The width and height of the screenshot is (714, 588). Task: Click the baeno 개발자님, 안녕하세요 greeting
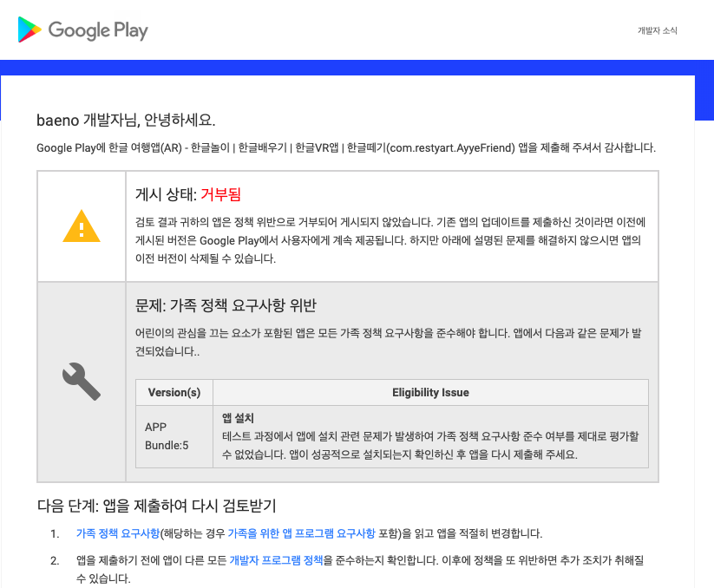[x=126, y=121]
